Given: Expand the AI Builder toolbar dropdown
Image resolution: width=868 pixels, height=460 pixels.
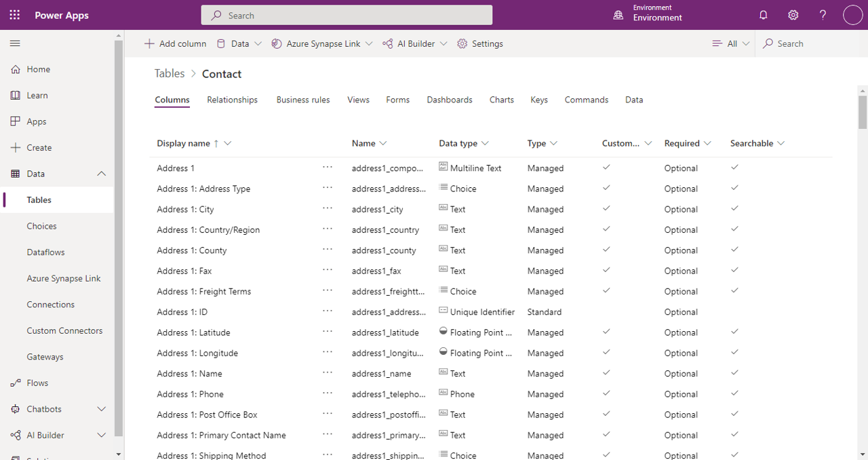Looking at the screenshot, I should point(443,43).
